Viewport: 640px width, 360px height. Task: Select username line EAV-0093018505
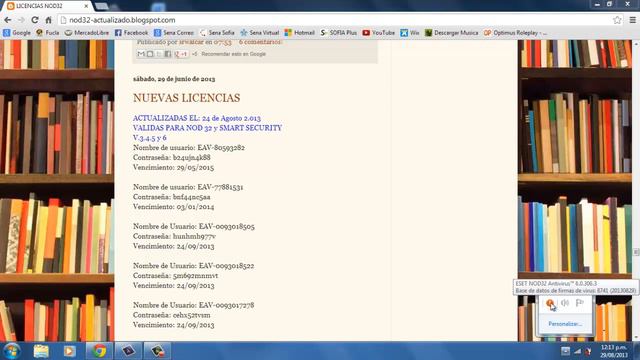[x=194, y=226]
